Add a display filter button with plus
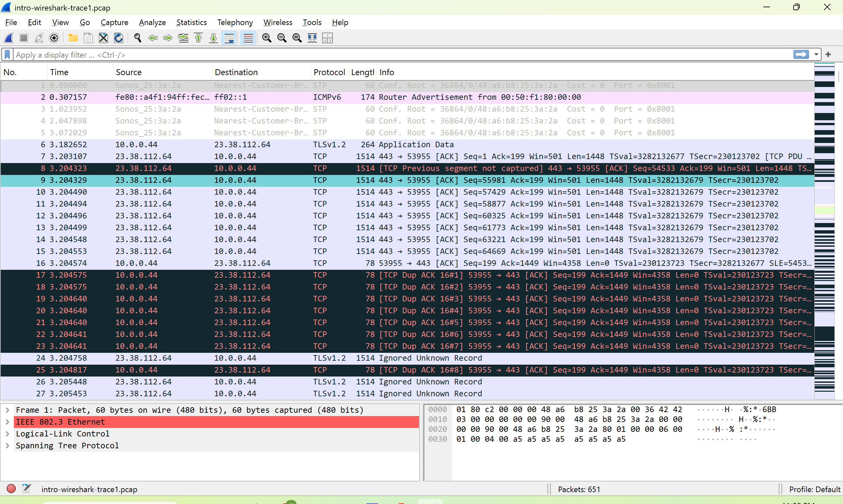 [x=829, y=54]
